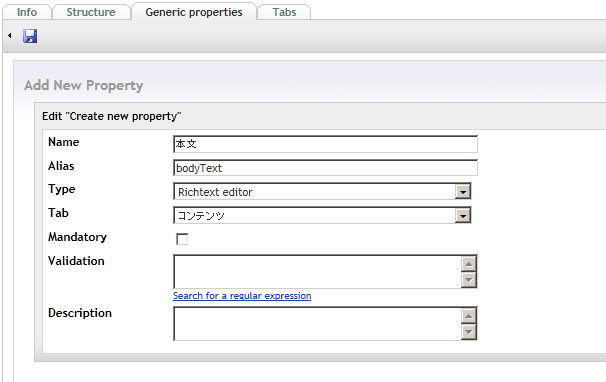Click inside the Description text area
The image size is (606, 382).
pos(317,324)
